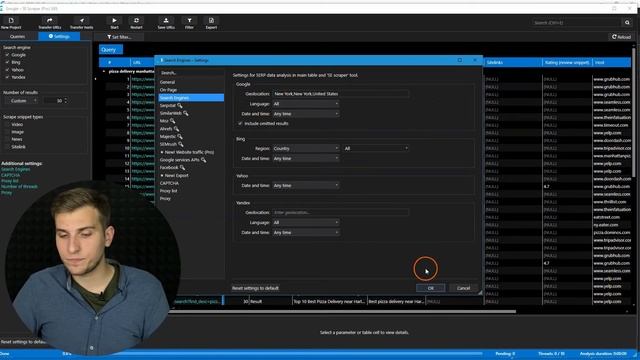Click Number of threads link

click(x=19, y=187)
